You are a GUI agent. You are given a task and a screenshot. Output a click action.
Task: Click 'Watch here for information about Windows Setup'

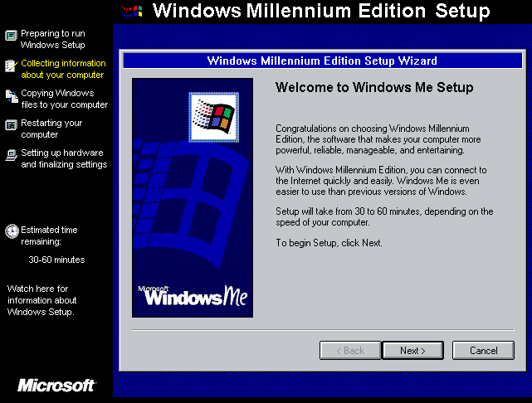(41, 300)
